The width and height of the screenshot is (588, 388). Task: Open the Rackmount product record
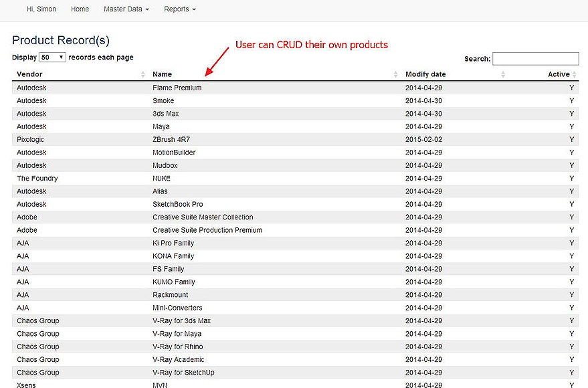click(x=171, y=295)
